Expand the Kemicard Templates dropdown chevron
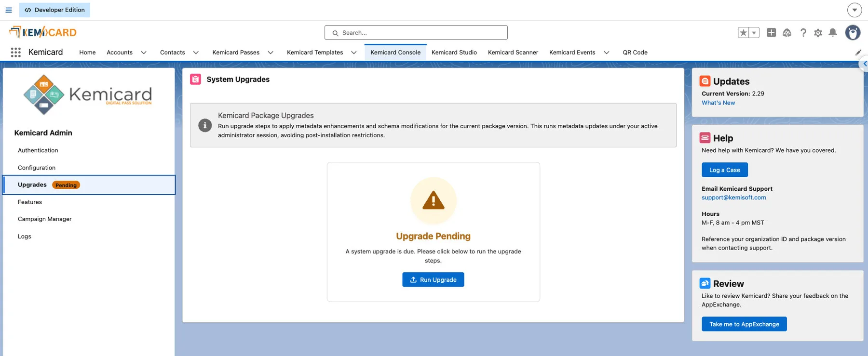 354,53
